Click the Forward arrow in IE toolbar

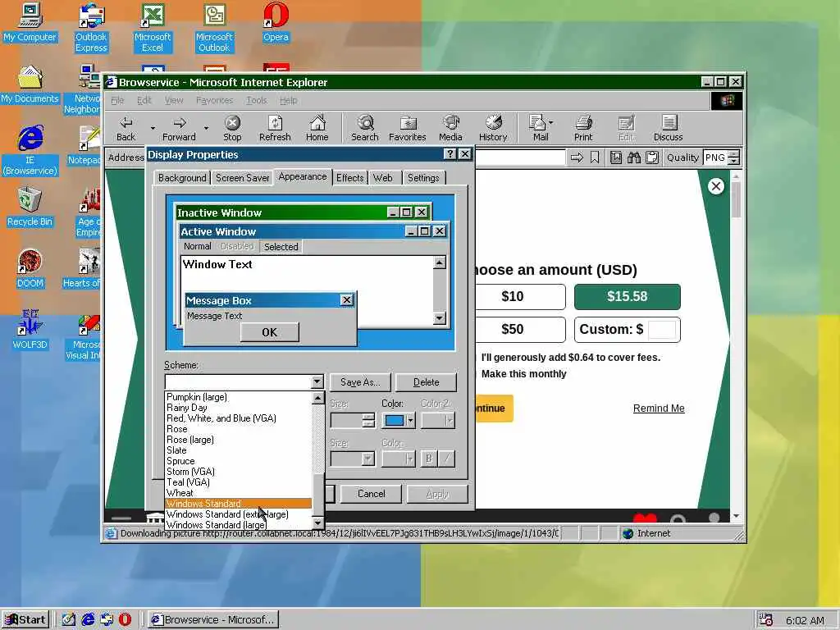(179, 129)
